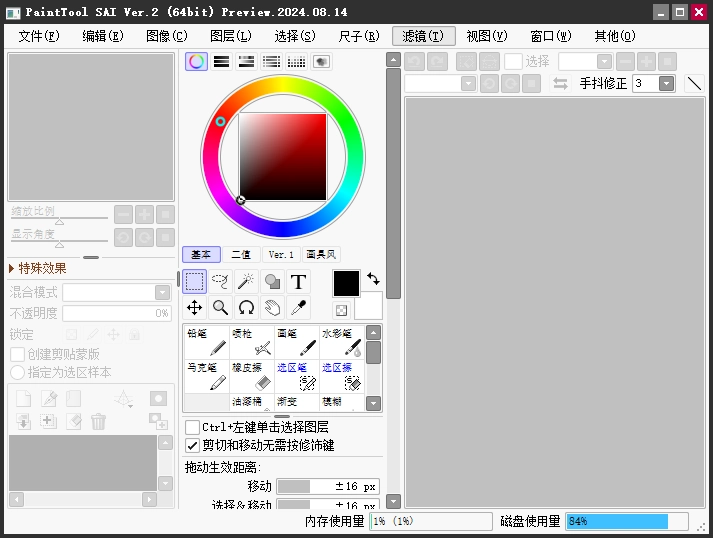Uncheck 剪切和移动无需按修饰键 option
This screenshot has width=713, height=538.
pos(192,445)
